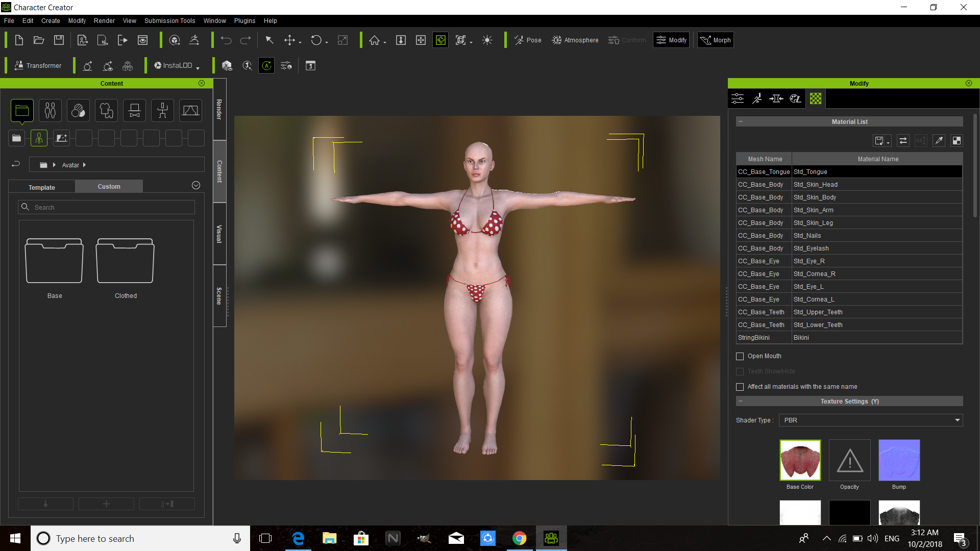Open the Render menu
Screen dimensions: 980x551
tap(104, 21)
